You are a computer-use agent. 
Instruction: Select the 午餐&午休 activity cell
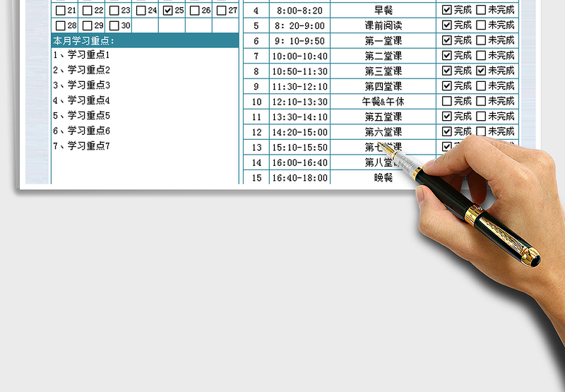(x=383, y=102)
